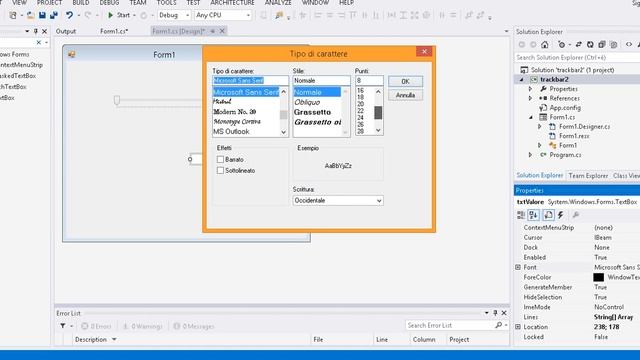The height and width of the screenshot is (360, 640).
Task: Click Annulla to cancel the font dialog
Action: click(x=405, y=95)
